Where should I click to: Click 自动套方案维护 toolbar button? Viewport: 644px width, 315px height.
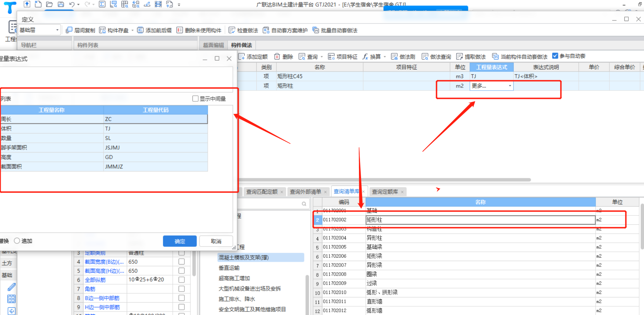coord(285,30)
